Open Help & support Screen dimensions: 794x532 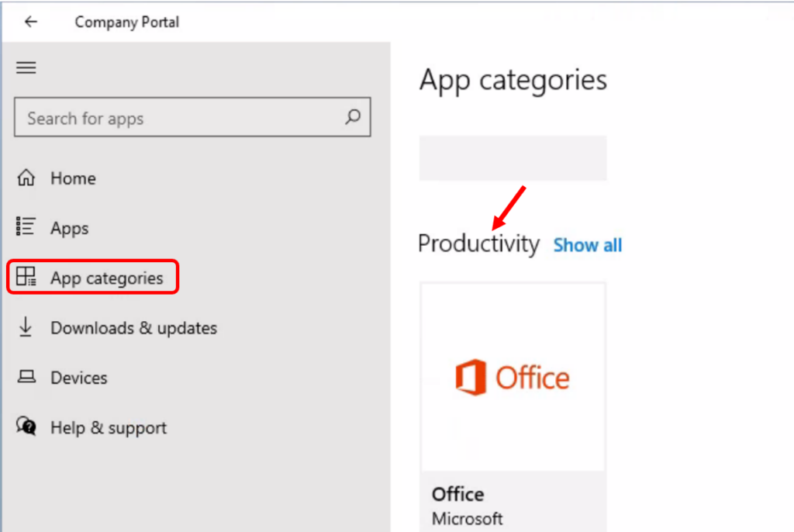click(x=109, y=428)
